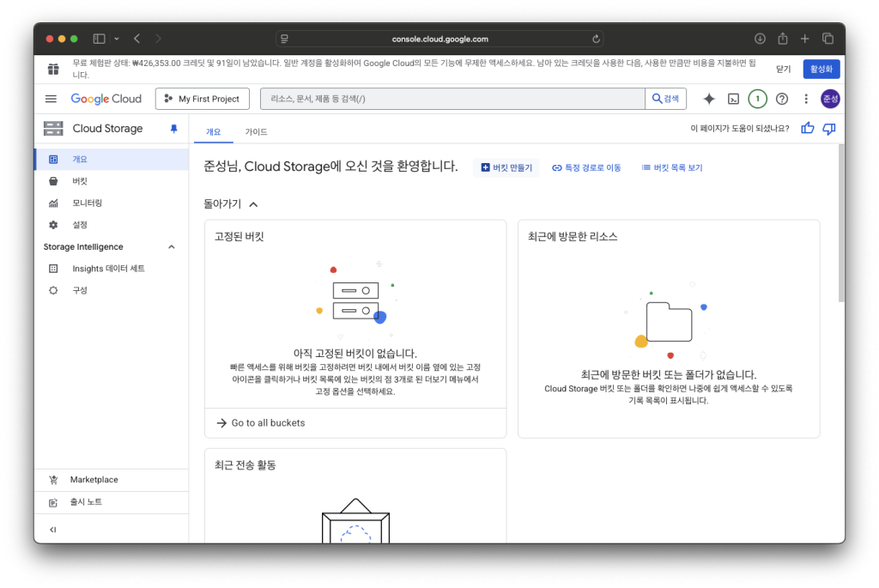Click the resource search input field
The image size is (879, 588).
pyautogui.click(x=452, y=99)
